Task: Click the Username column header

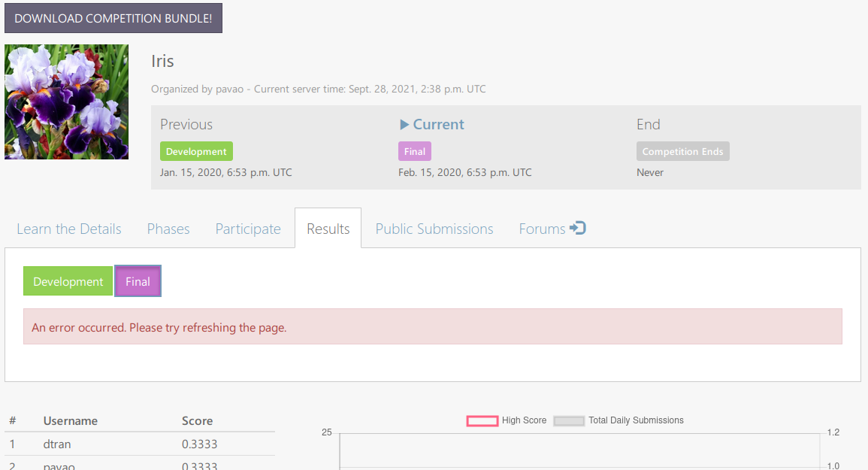Action: 70,420
